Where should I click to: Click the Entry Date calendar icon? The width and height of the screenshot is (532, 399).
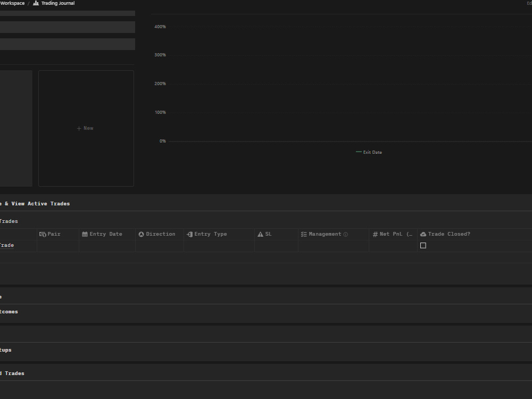85,234
